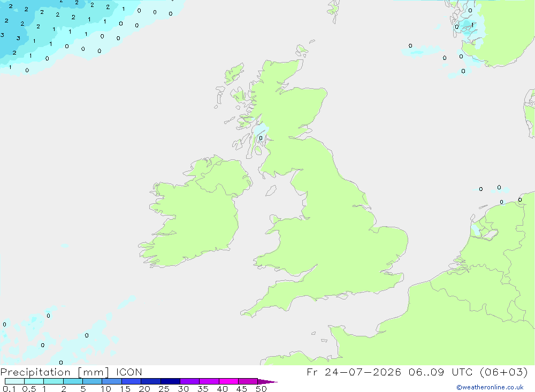Click the "ICON" model name label

[129, 372]
